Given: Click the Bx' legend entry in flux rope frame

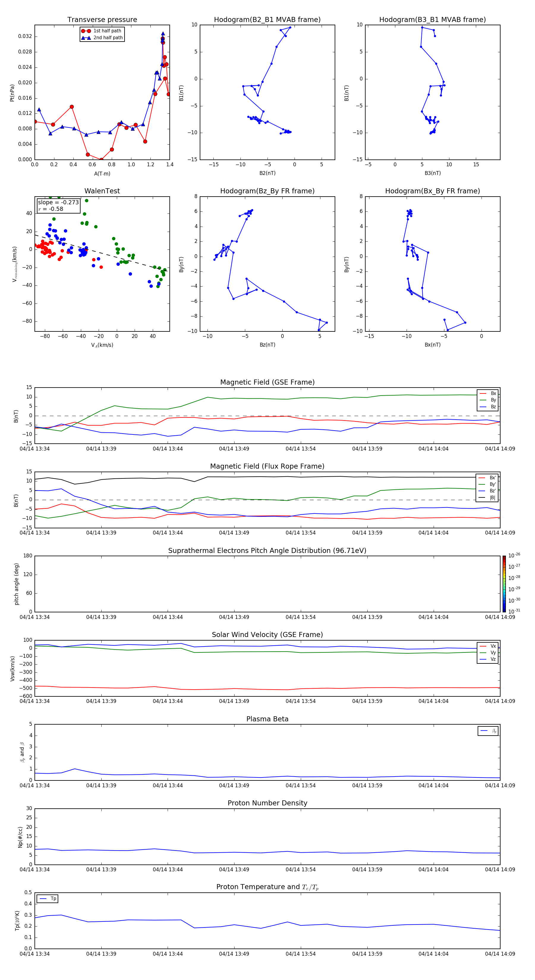Looking at the screenshot, I should (487, 478).
